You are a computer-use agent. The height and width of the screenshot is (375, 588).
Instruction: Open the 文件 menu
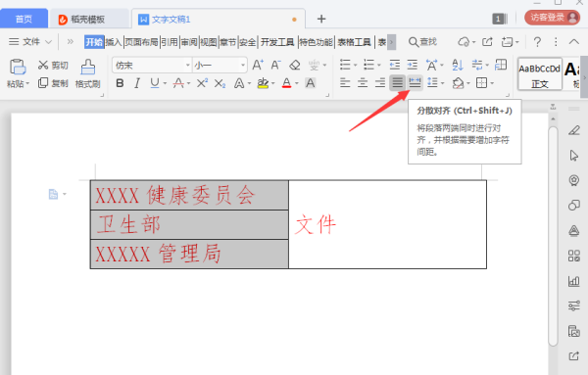coord(30,41)
